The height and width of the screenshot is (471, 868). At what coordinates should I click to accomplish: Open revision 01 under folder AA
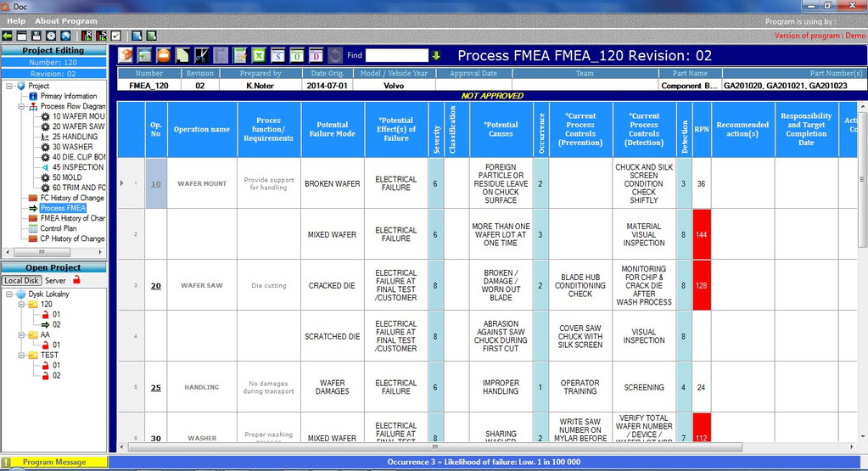pyautogui.click(x=57, y=345)
